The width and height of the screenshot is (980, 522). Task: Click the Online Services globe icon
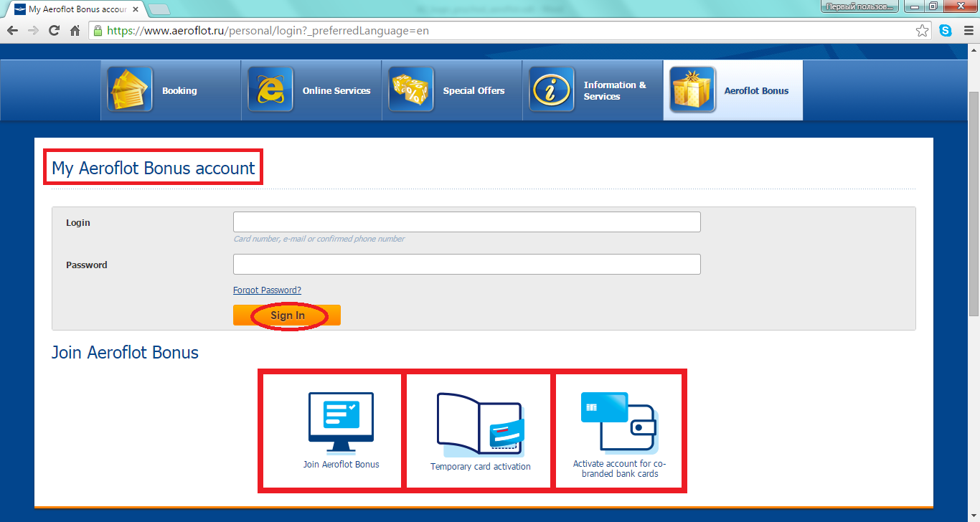click(270, 90)
